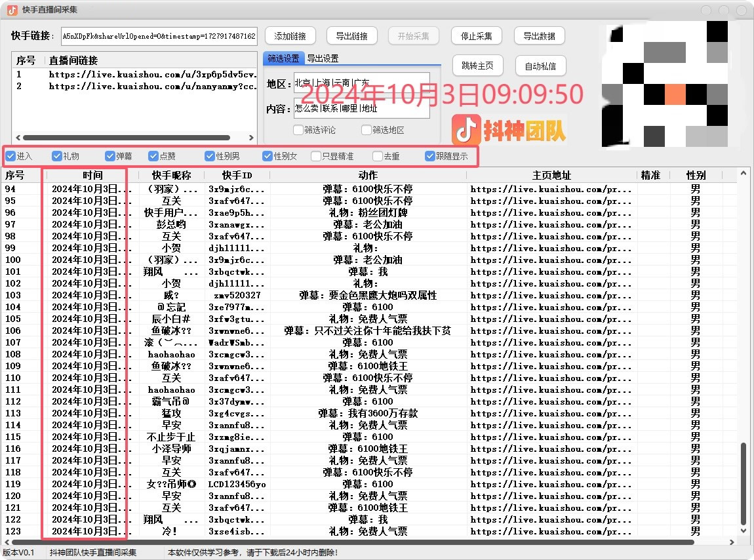Click the 快手昵称 column header

171,176
